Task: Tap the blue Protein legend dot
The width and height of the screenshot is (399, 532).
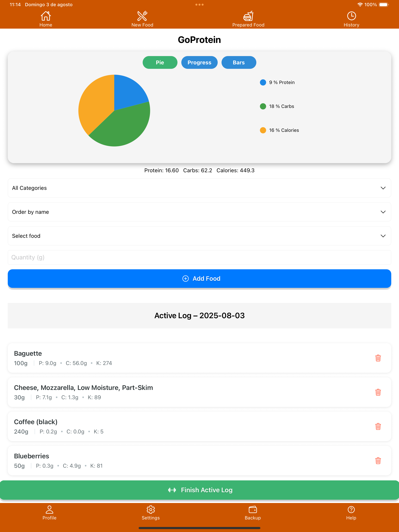Action: pos(263,82)
